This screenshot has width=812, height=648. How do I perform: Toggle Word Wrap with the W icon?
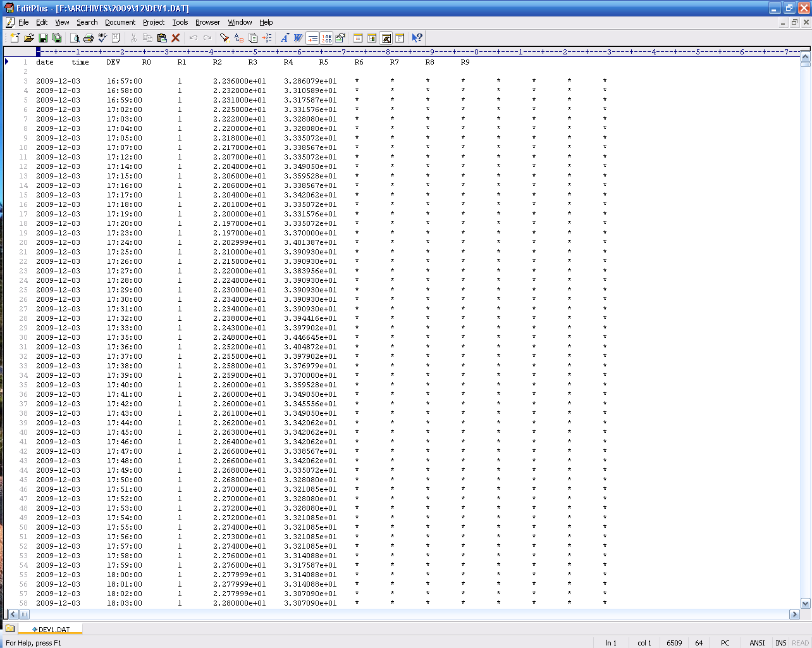click(298, 38)
